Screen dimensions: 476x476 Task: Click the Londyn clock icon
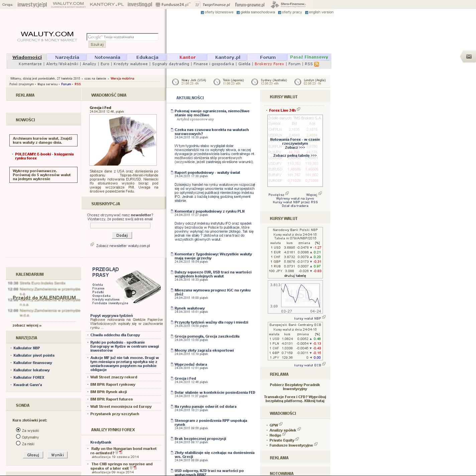point(298,82)
